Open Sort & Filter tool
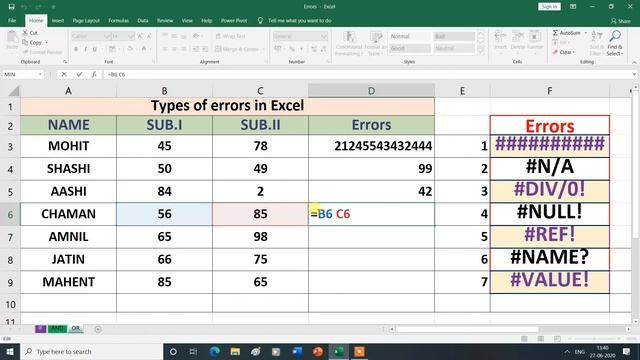Screen dimensions: 640x360 click(x=596, y=43)
